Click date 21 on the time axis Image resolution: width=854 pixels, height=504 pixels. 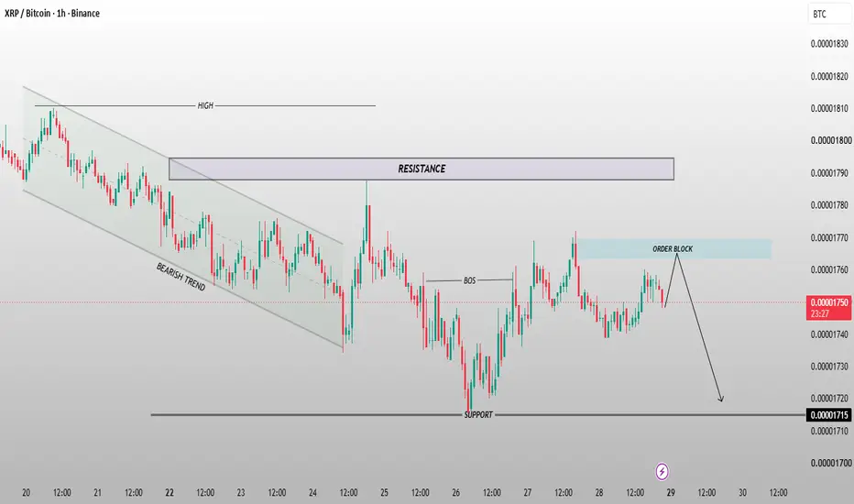(97, 493)
